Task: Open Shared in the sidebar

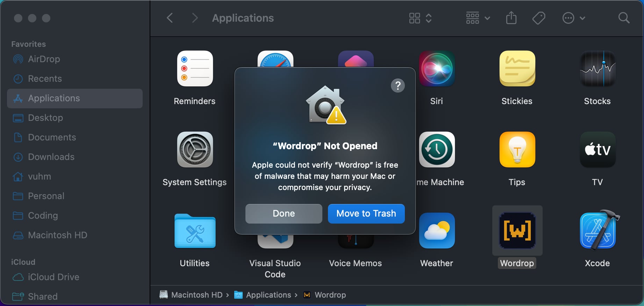Action: [75, 297]
